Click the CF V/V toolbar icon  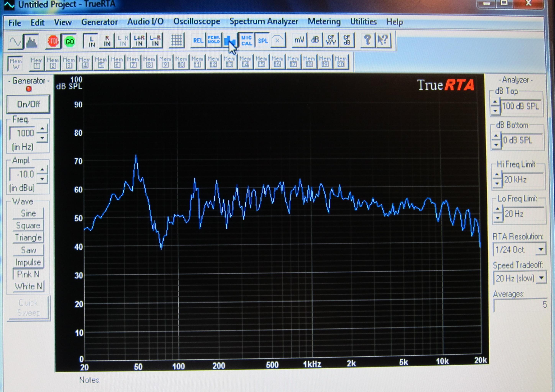[x=331, y=40]
